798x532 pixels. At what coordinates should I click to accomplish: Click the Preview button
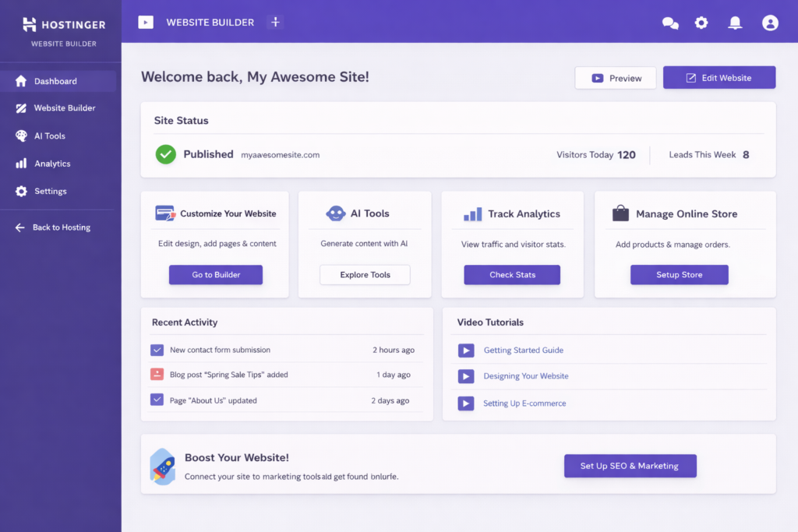616,78
